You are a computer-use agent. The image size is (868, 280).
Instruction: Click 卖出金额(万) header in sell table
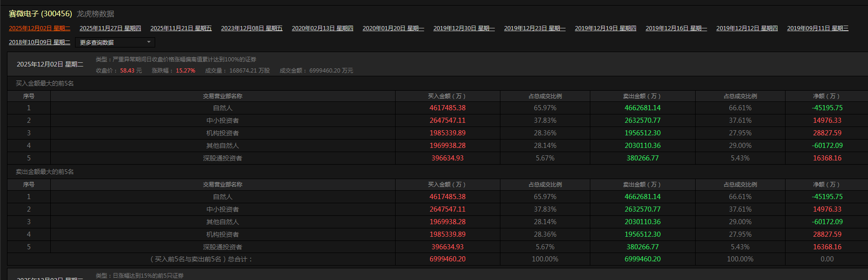[x=642, y=185]
